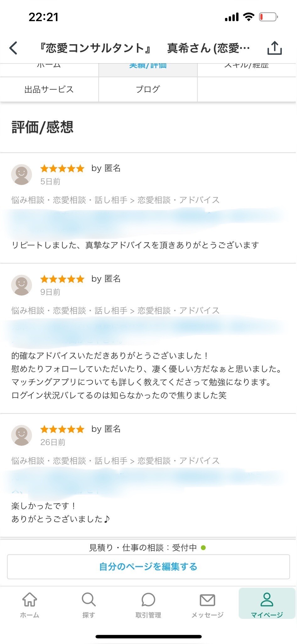This screenshot has width=297, height=644.
Task: Tap the share icon in header
Action: pos(274,48)
